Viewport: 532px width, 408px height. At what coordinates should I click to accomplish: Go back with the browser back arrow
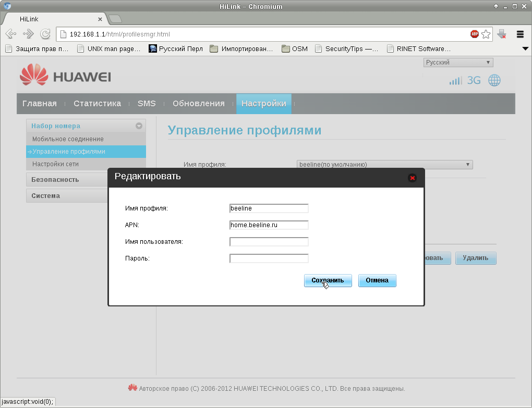tap(11, 34)
